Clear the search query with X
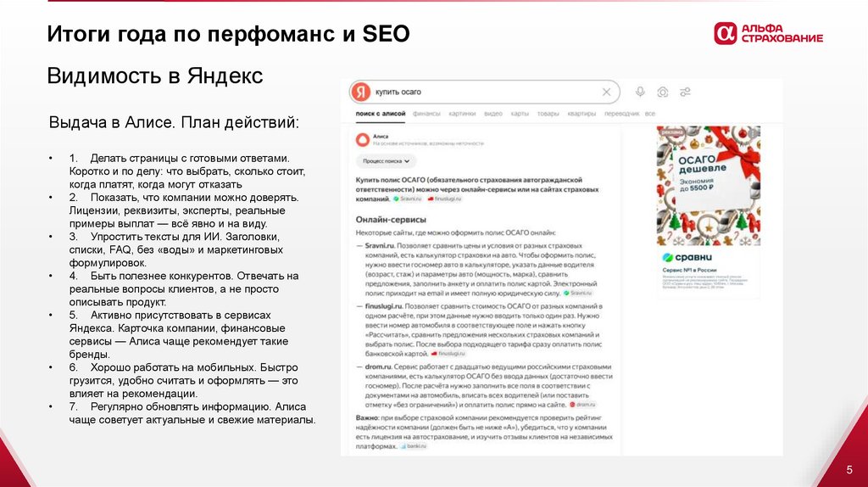This screenshot has height=487, width=868. (606, 92)
